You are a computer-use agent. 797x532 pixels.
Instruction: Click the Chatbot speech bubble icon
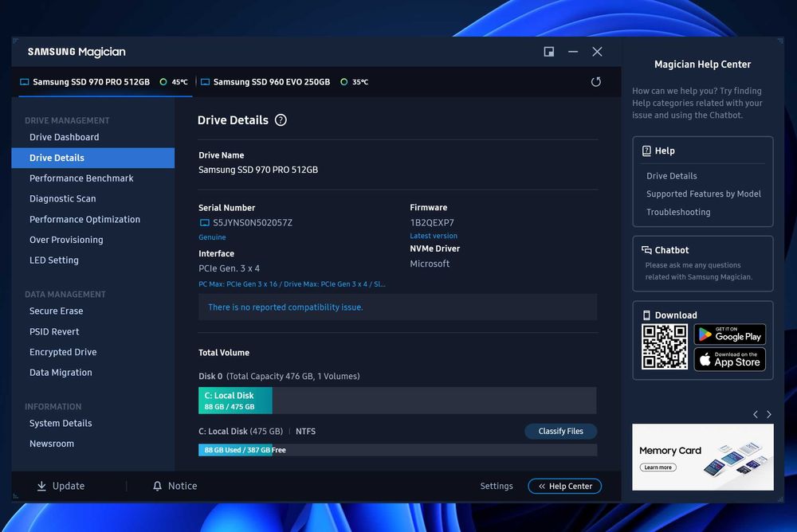click(x=646, y=250)
